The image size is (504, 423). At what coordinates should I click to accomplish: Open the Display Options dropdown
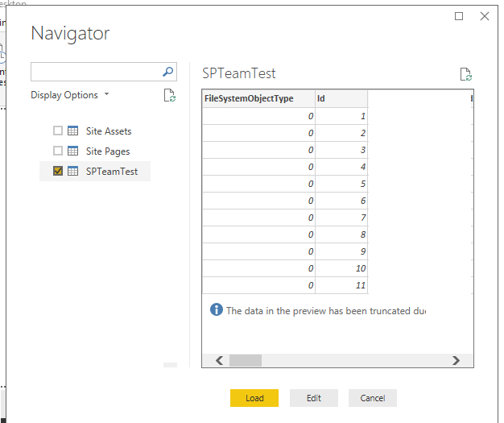tap(69, 95)
